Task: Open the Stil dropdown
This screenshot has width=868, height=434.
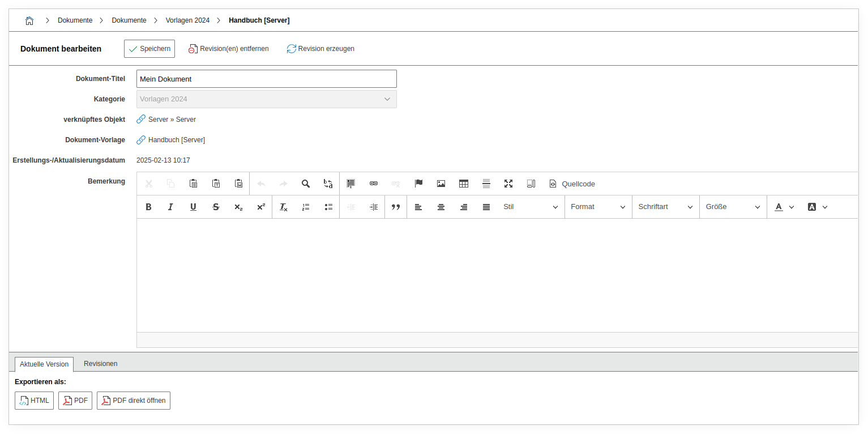Action: pyautogui.click(x=531, y=207)
